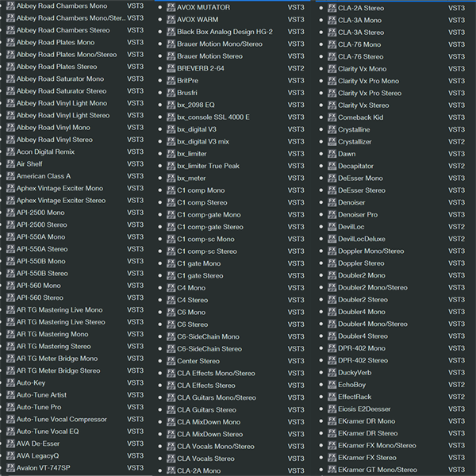Click the FX icon beside bx_2098 EQ
This screenshot has width=476, height=476.
[171, 105]
